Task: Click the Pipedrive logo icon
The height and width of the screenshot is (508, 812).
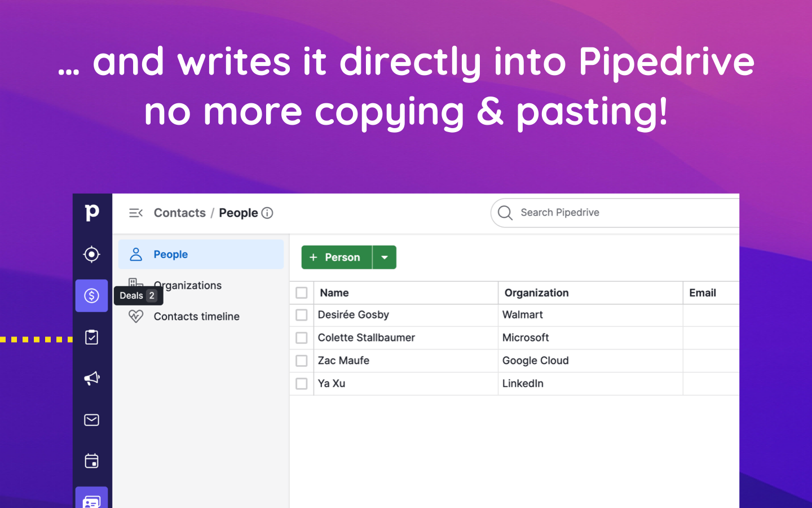Action: tap(92, 213)
